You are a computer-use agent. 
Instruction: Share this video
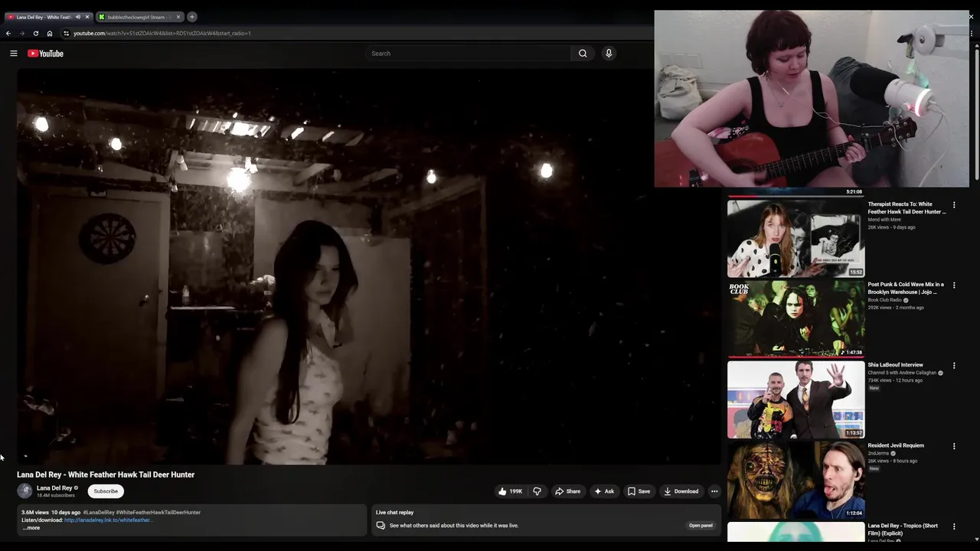point(567,491)
